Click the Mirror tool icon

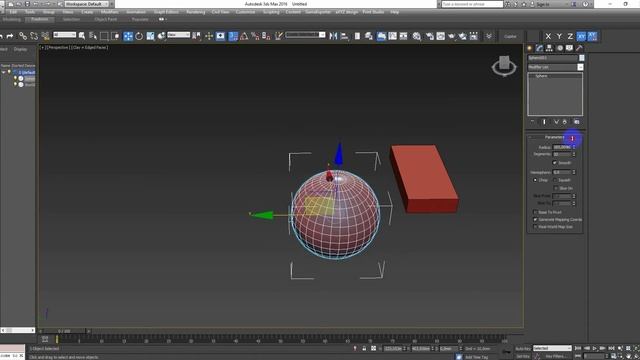333,36
